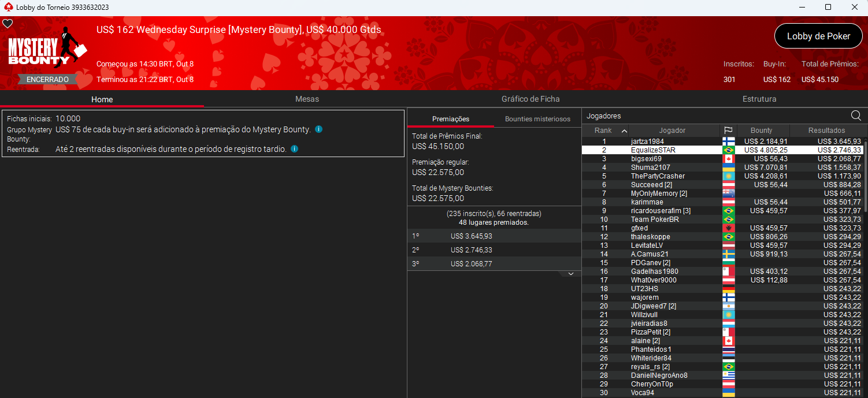The height and width of the screenshot is (398, 868).
Task: Click info icon next to Reentrada text
Action: point(294,149)
